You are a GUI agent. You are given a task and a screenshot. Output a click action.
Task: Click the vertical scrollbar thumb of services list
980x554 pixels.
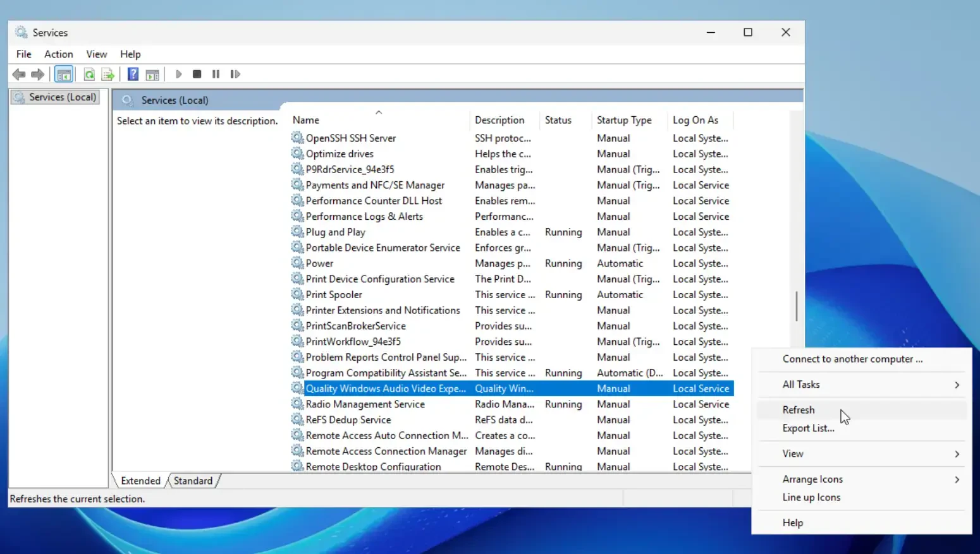tap(796, 306)
